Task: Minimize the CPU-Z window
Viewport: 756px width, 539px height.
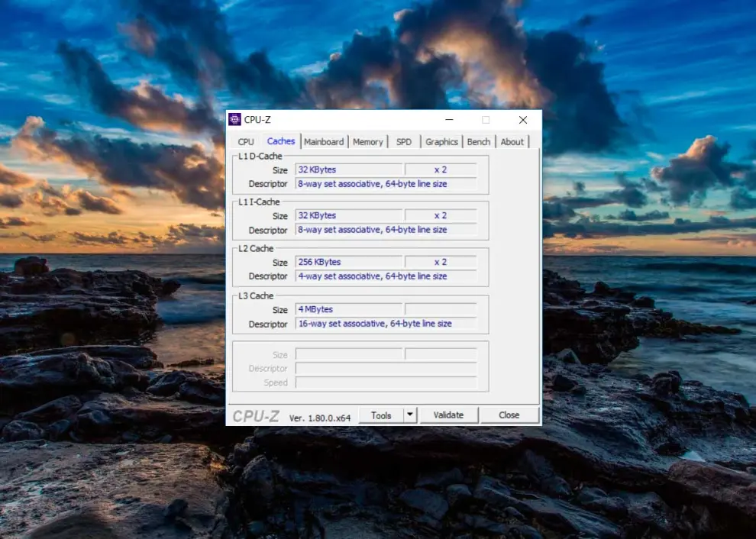Action: 449,120
